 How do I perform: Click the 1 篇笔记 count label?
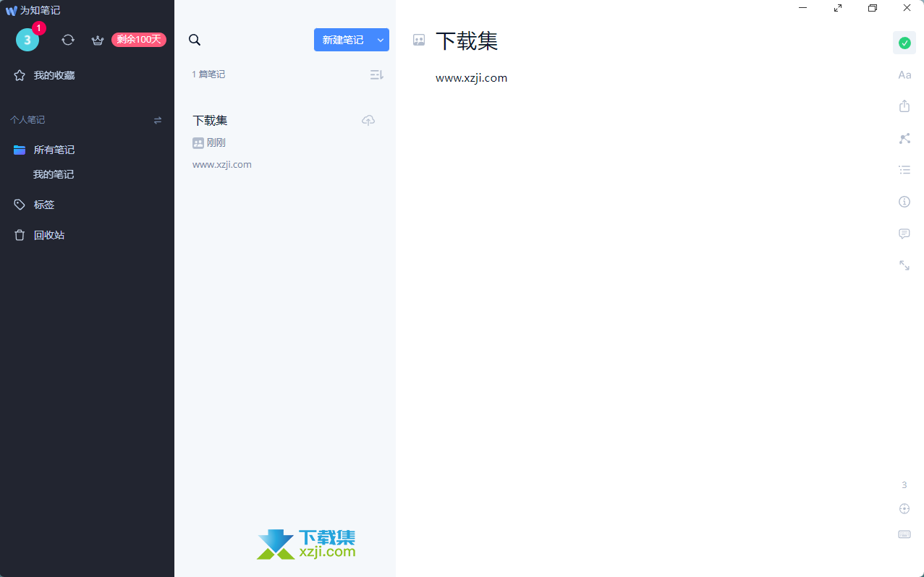tap(208, 74)
